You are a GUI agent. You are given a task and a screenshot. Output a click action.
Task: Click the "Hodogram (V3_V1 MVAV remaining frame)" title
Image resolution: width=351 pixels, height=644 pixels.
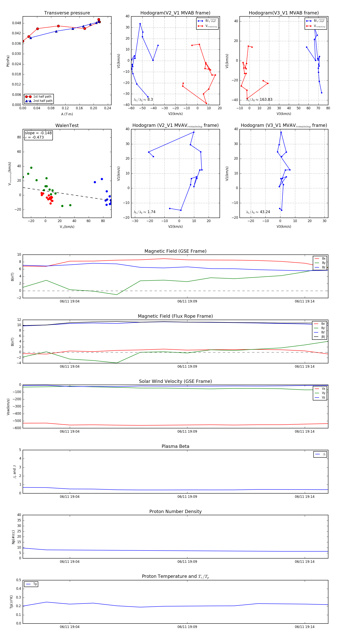pos(284,125)
